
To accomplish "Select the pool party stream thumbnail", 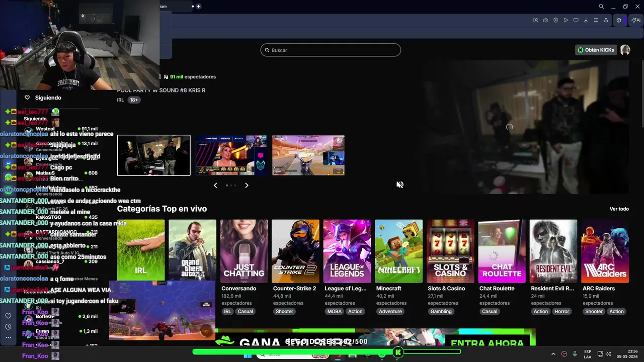I will [x=153, y=155].
